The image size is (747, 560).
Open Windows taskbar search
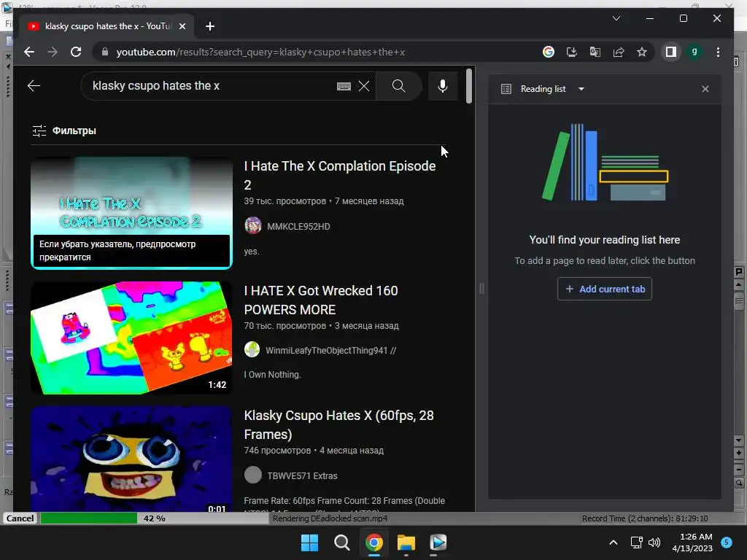tap(341, 542)
